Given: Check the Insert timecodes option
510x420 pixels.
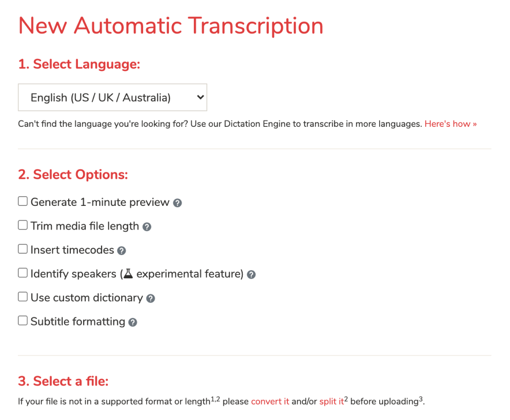Looking at the screenshot, I should point(23,249).
